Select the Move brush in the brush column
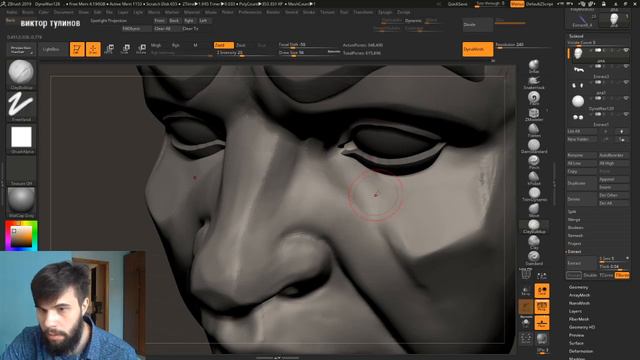This screenshot has height=360, width=640. (x=533, y=210)
